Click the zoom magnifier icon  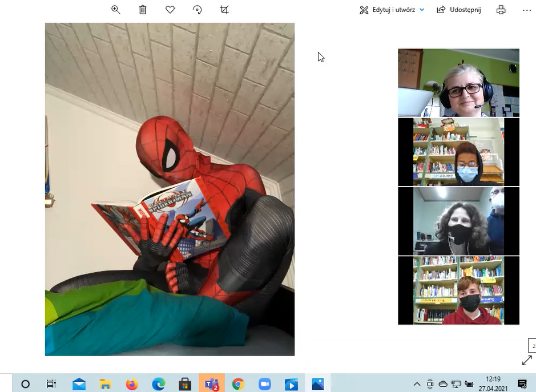click(116, 10)
